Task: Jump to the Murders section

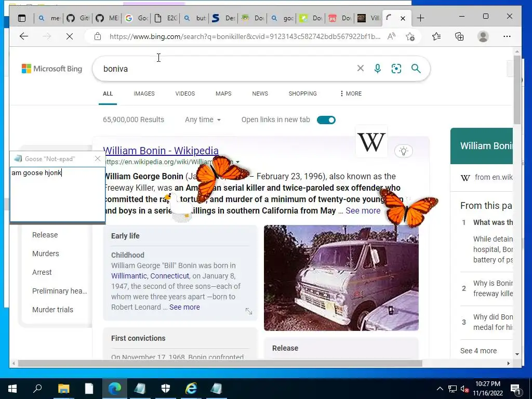Action: [x=46, y=254]
